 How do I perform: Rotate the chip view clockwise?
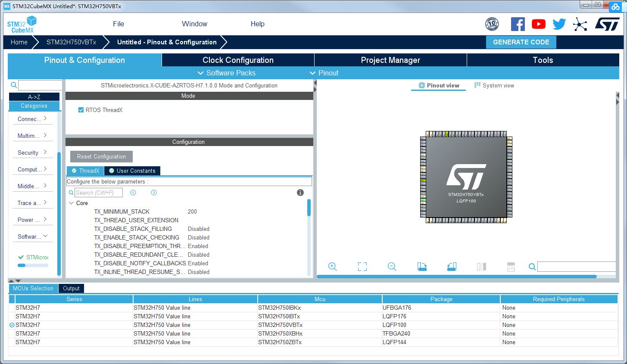click(x=422, y=267)
